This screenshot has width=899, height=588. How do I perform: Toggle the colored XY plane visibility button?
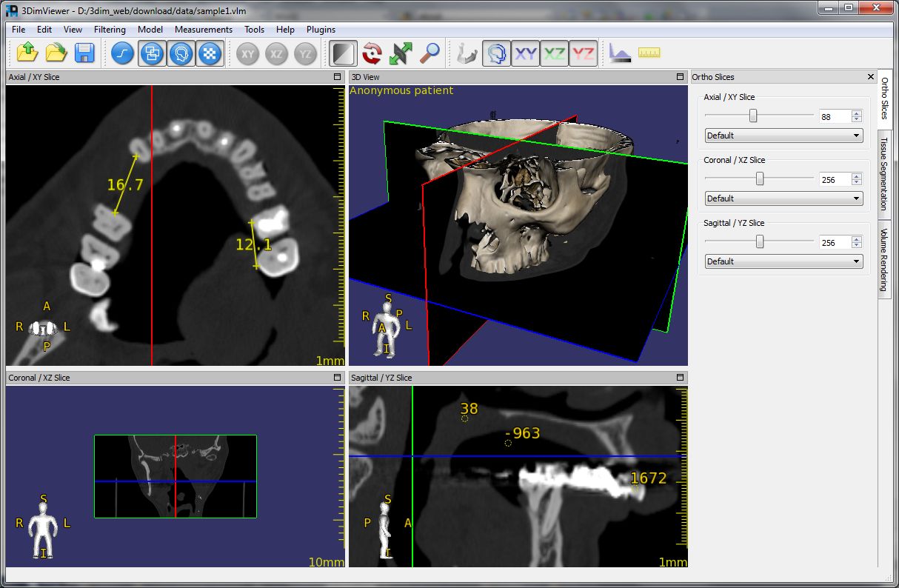click(526, 53)
